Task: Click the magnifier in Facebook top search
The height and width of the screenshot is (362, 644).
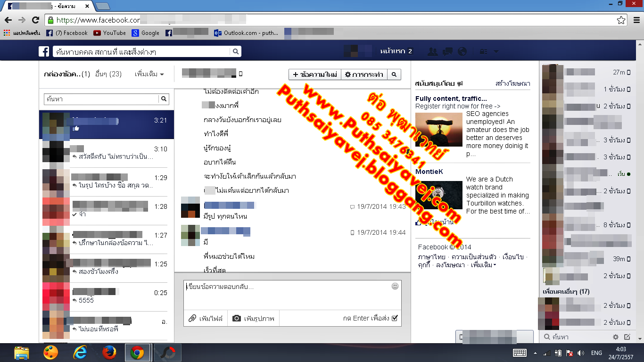Action: 236,51
